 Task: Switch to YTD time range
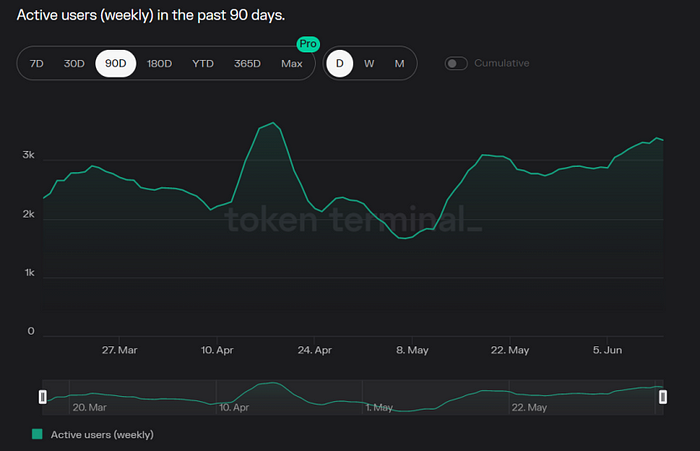click(203, 64)
